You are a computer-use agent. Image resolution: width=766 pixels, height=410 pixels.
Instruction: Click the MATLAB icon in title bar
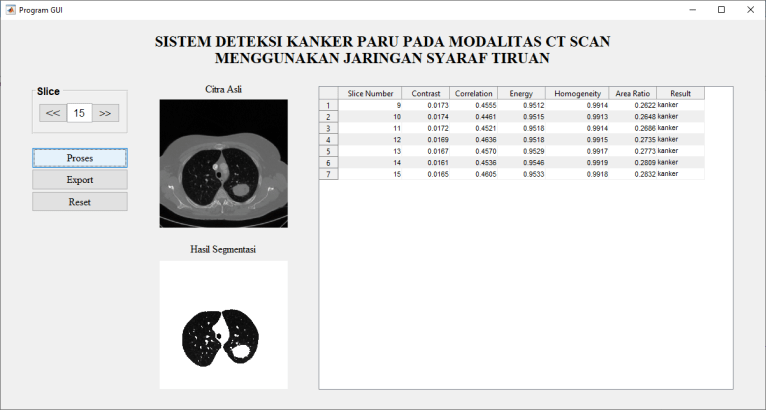(10, 9)
